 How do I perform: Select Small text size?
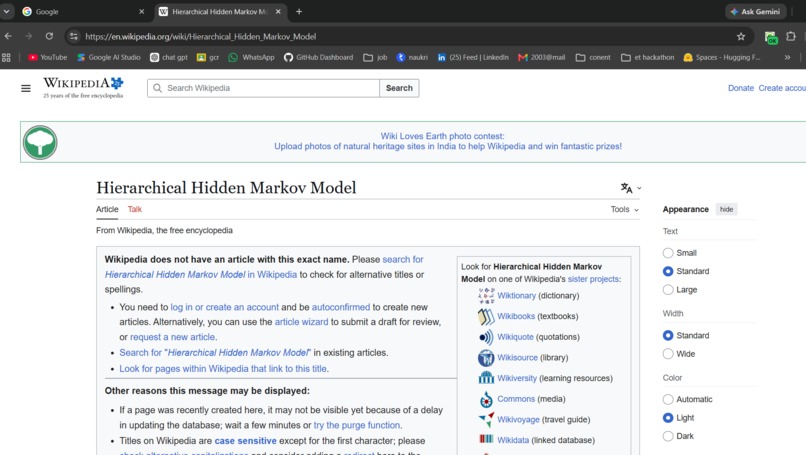[668, 253]
